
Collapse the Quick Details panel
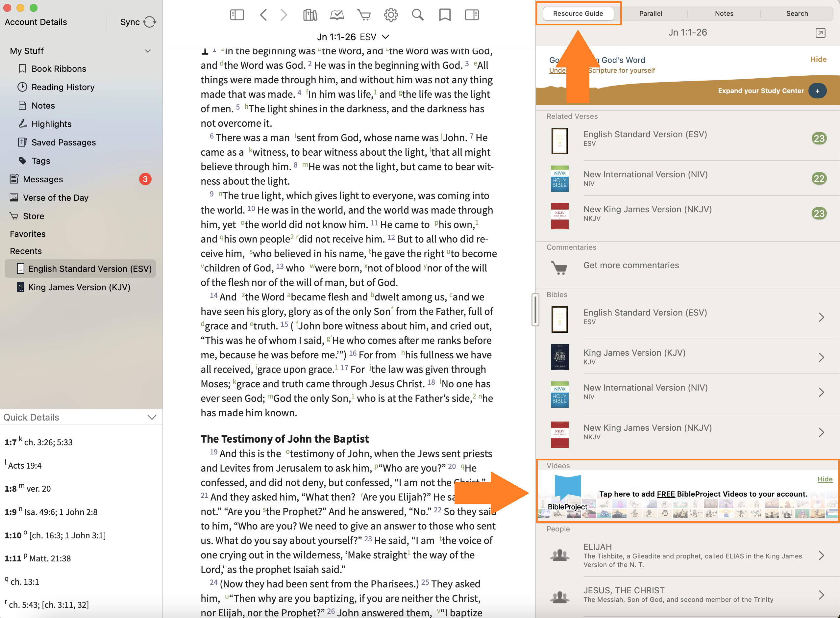(152, 417)
